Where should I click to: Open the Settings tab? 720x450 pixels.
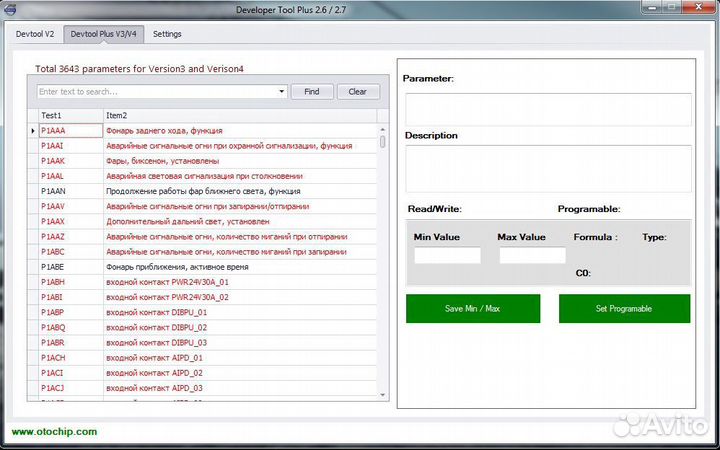167,34
